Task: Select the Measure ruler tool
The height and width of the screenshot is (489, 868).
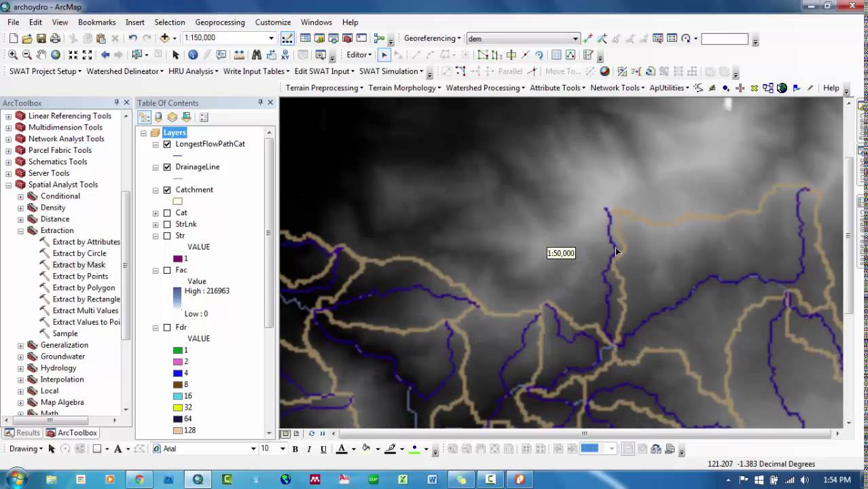Action: (239, 55)
